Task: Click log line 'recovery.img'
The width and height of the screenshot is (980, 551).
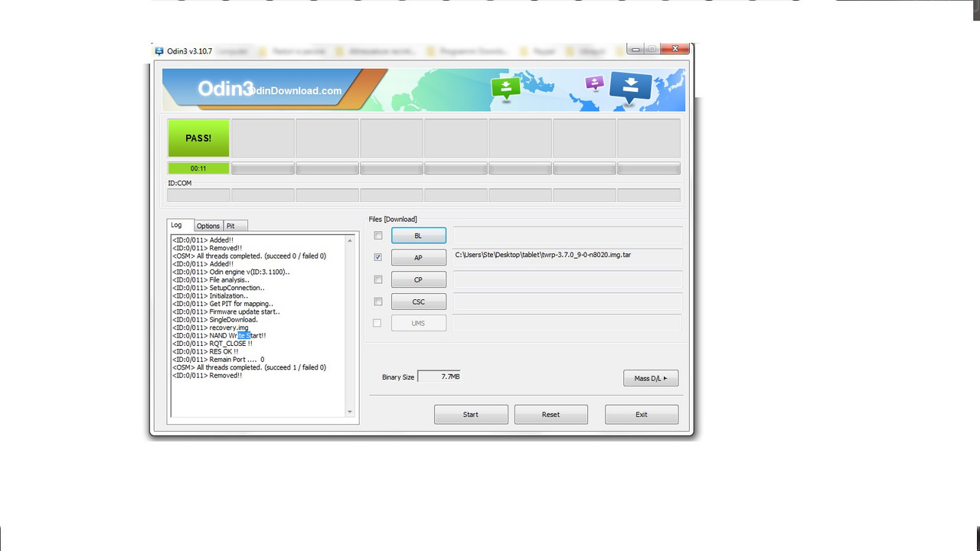Action: point(211,328)
